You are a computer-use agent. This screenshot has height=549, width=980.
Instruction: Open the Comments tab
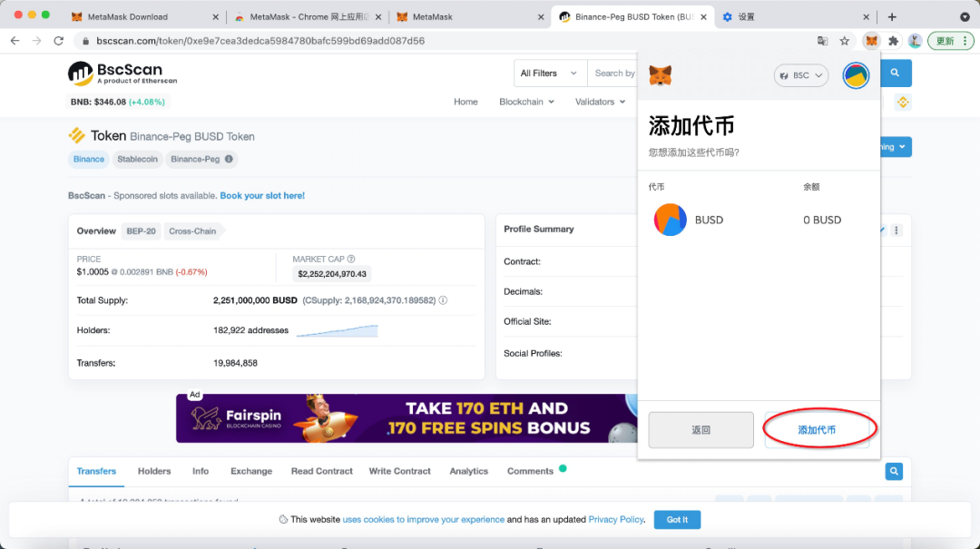[531, 472]
